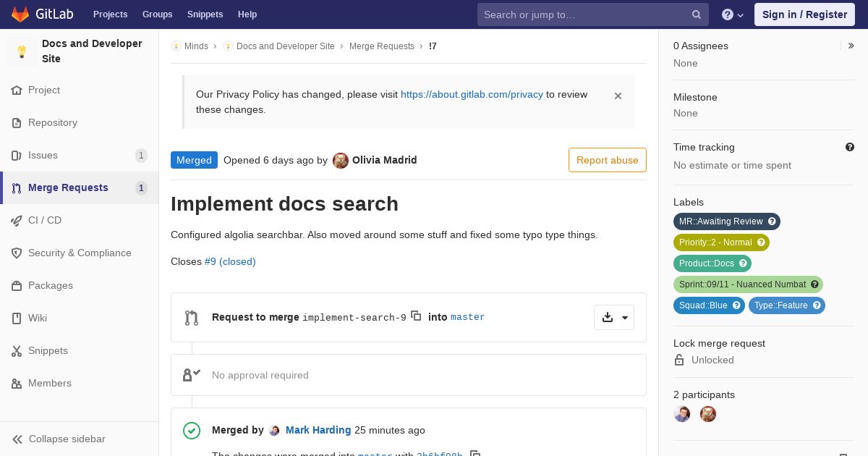This screenshot has width=868, height=456.
Task: Click the first participant avatar
Action: (682, 414)
